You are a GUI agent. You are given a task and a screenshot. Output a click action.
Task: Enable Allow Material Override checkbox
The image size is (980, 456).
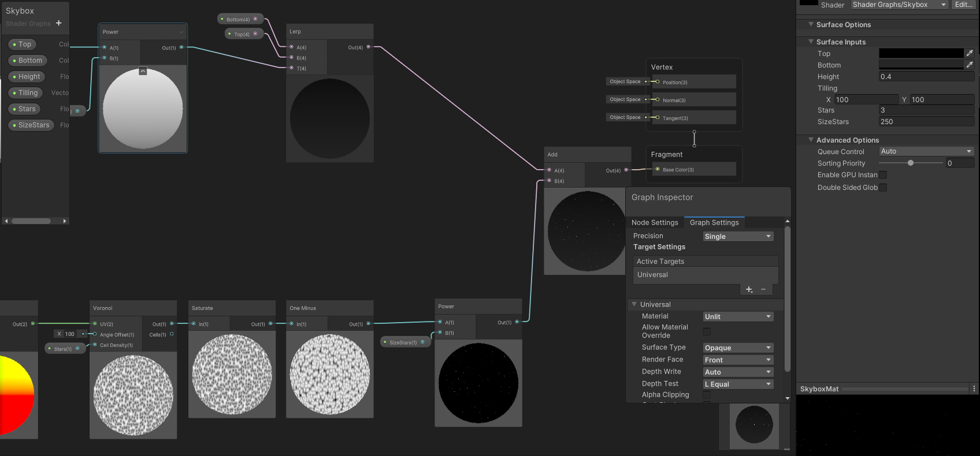click(x=707, y=331)
